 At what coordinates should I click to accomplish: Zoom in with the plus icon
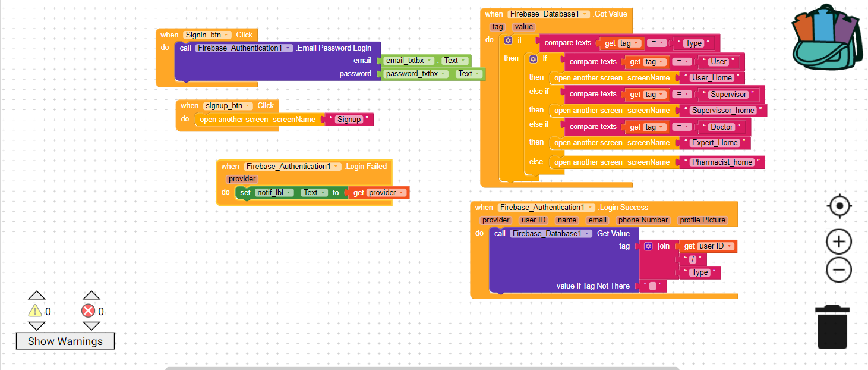[839, 242]
